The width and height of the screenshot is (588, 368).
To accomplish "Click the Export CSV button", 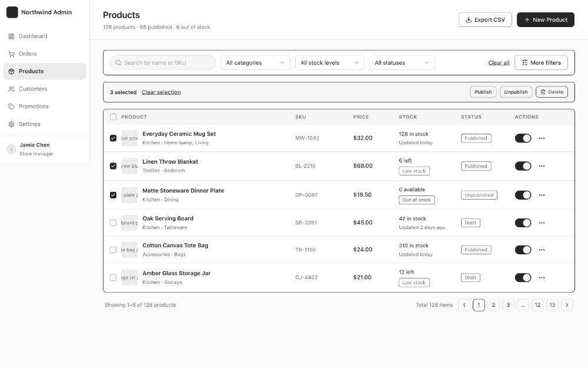I will point(485,19).
